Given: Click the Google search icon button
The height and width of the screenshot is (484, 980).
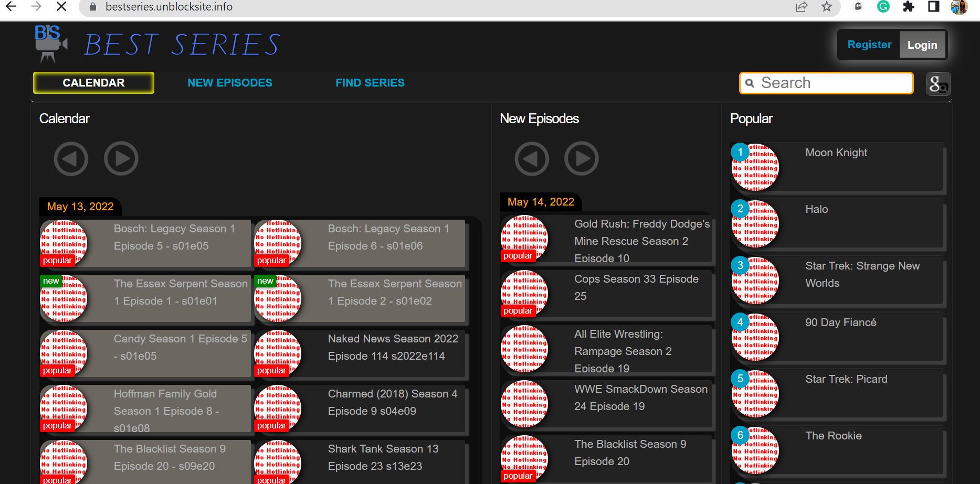Looking at the screenshot, I should (938, 84).
